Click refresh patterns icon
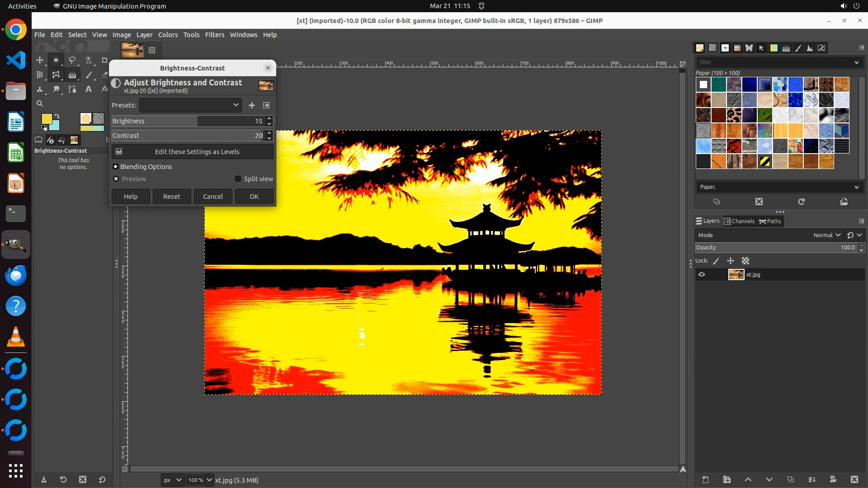This screenshot has height=488, width=868. [801, 202]
